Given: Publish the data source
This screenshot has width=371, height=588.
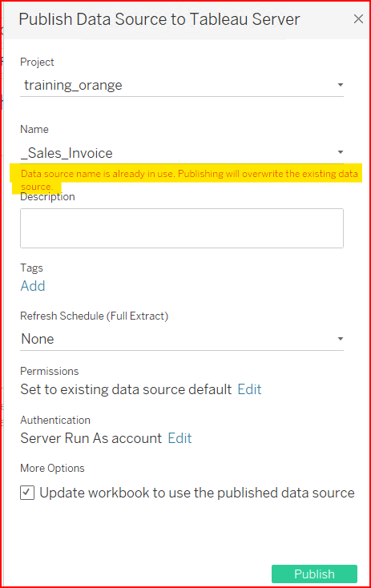Looking at the screenshot, I should 314,574.
